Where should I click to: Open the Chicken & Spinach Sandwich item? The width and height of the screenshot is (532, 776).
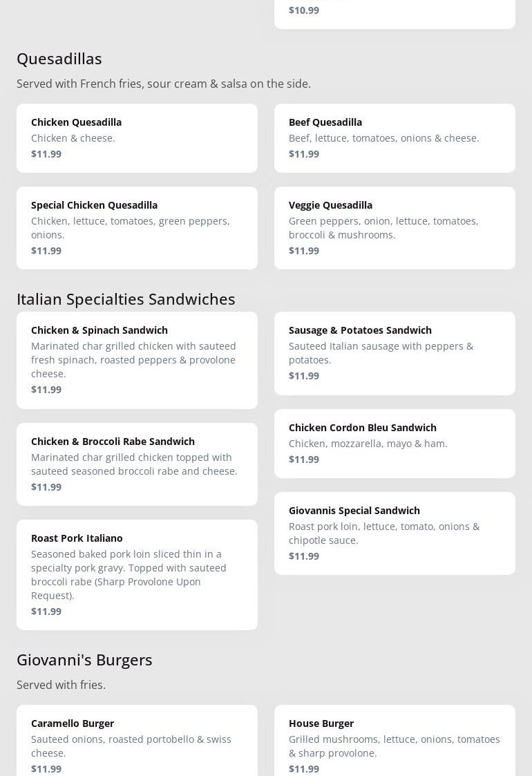pos(137,359)
